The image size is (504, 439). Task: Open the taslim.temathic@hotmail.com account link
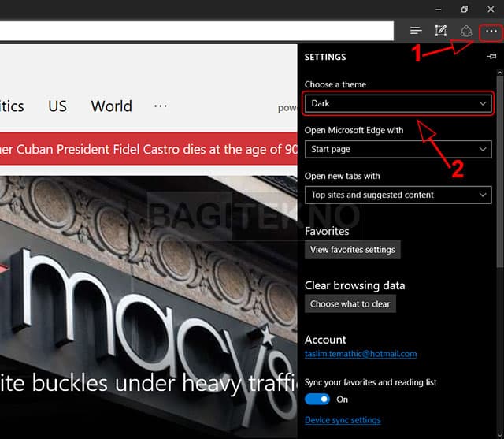tap(361, 354)
